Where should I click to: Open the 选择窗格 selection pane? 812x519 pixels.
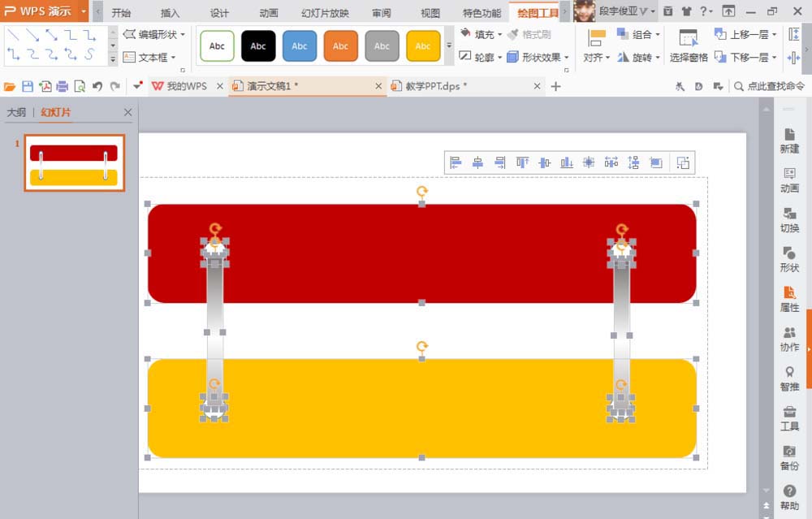click(x=689, y=45)
